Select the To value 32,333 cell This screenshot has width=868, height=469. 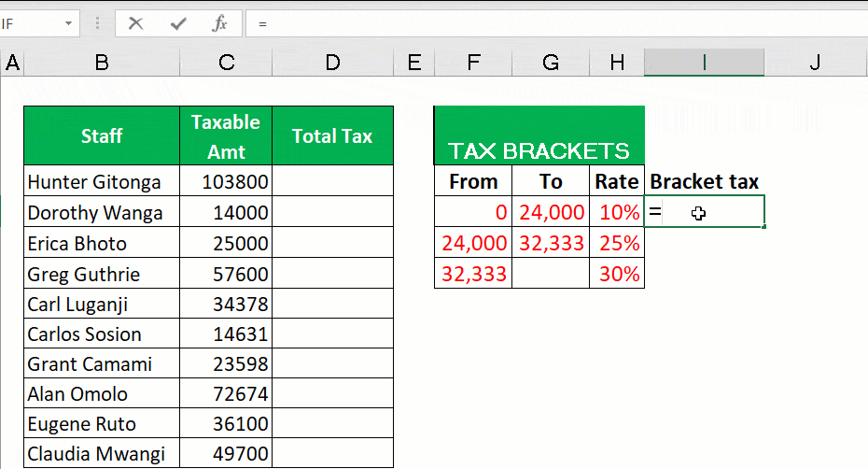click(x=551, y=243)
